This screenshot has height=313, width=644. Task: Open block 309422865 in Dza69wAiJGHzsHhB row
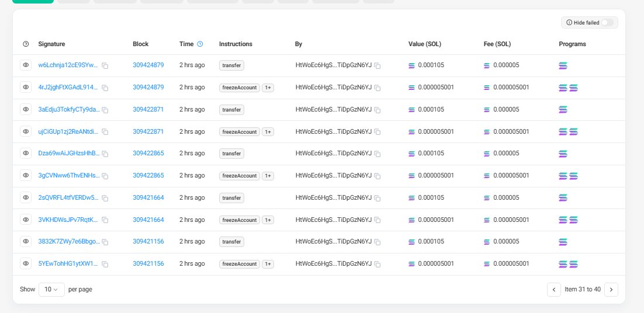pyautogui.click(x=148, y=153)
